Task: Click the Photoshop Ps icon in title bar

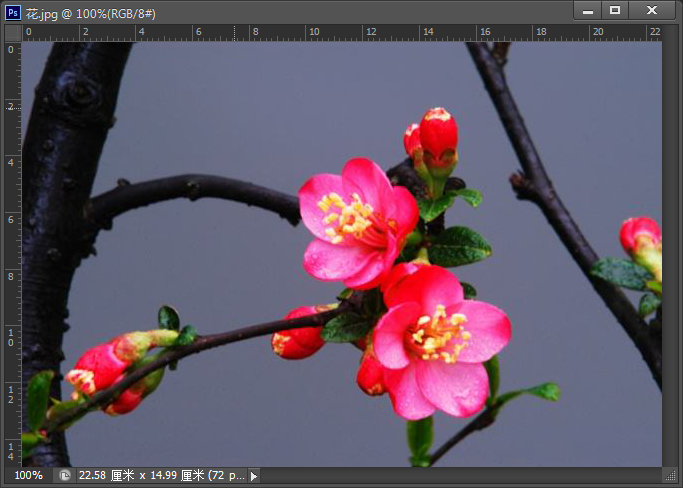Action: (x=13, y=12)
